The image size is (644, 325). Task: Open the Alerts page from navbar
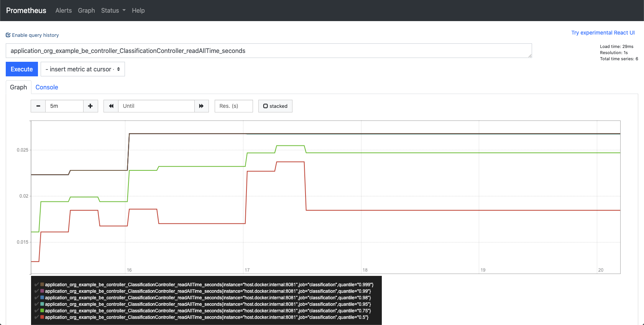point(64,10)
